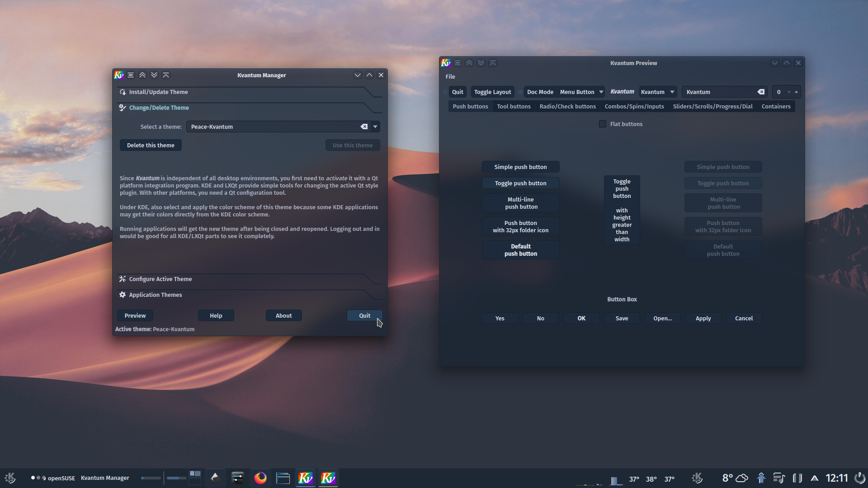This screenshot has width=868, height=488.
Task: Open the weather widget showing 8°
Action: [x=735, y=478]
